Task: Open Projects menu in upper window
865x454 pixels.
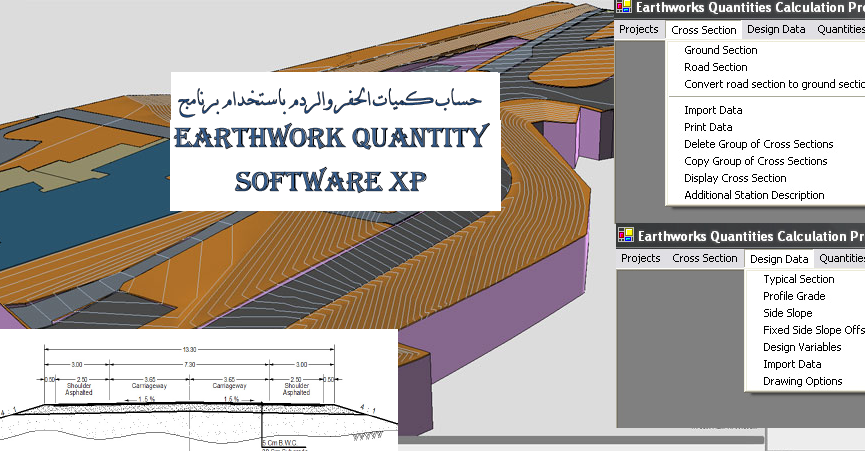Action: [x=638, y=29]
